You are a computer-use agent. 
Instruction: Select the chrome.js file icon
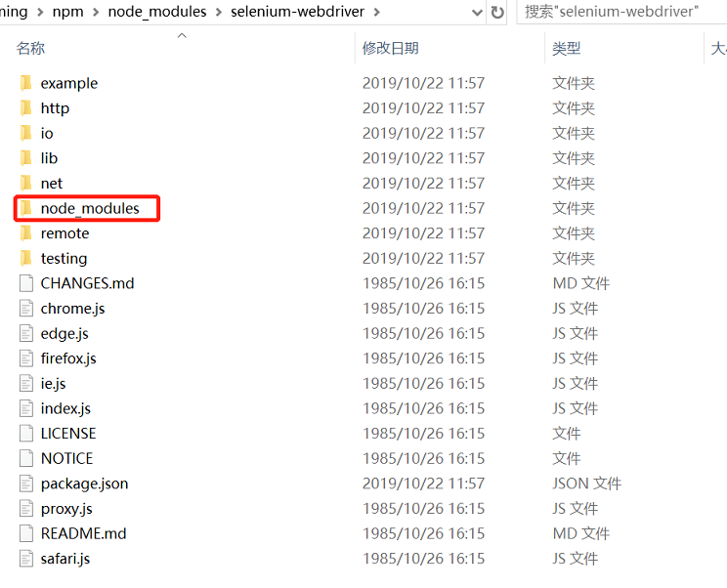click(x=26, y=309)
